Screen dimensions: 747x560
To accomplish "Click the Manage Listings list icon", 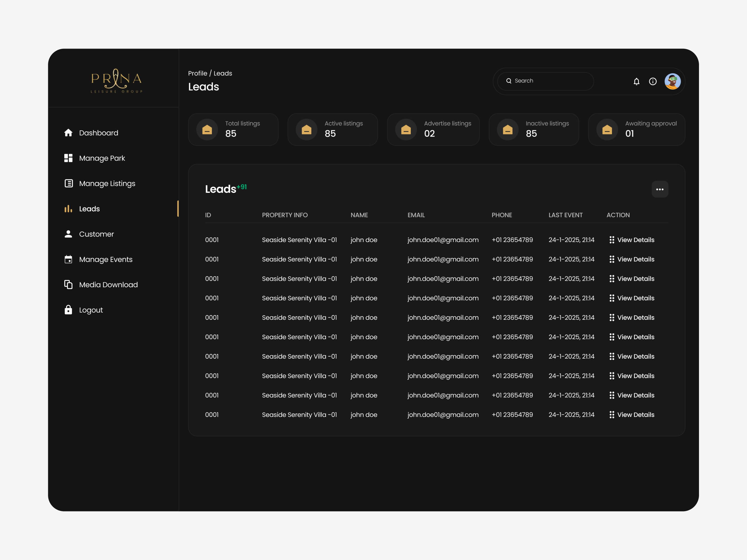I will (69, 183).
